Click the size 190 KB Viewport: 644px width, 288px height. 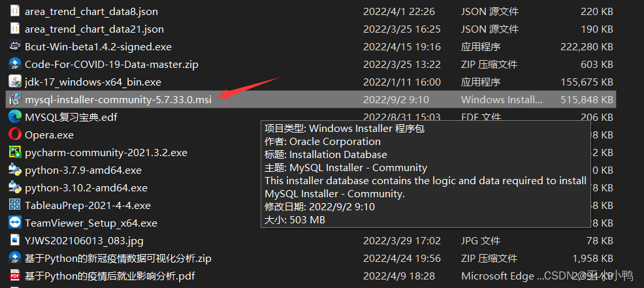click(x=597, y=29)
